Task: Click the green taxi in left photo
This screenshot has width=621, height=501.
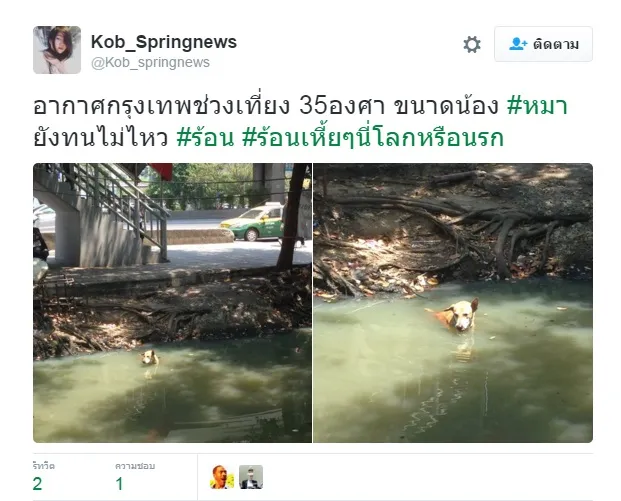Action: [x=253, y=223]
